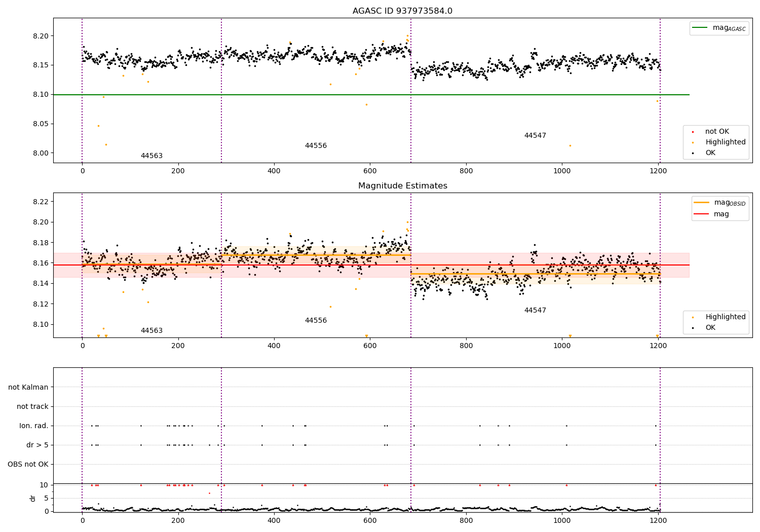This screenshot has width=760, height=532.
Task: Click the green mag AGASC line sample in legend
Action: coord(700,28)
